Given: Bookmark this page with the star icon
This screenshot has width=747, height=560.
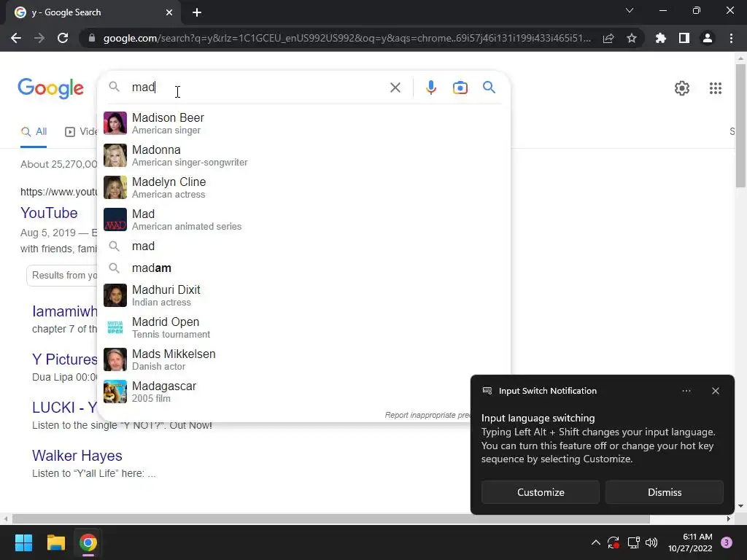Looking at the screenshot, I should [632, 39].
